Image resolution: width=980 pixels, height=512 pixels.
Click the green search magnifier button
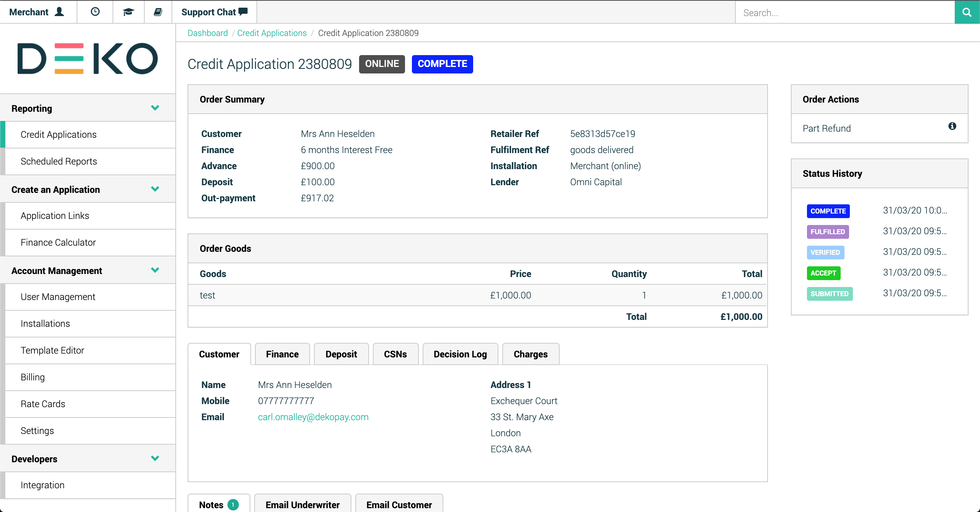967,12
